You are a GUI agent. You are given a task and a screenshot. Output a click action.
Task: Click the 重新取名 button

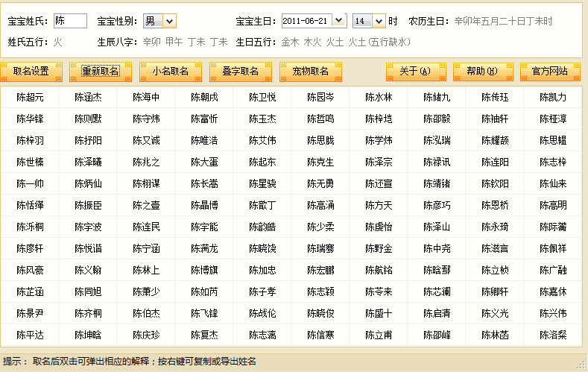pos(101,72)
